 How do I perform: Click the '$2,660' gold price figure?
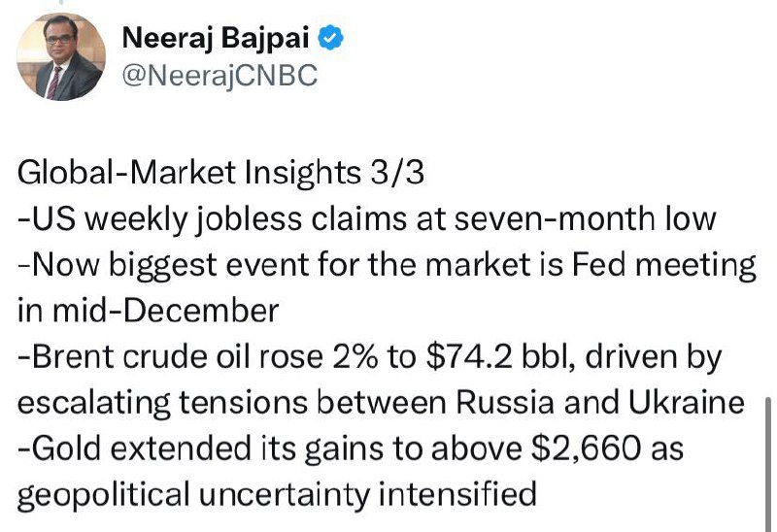585,449
